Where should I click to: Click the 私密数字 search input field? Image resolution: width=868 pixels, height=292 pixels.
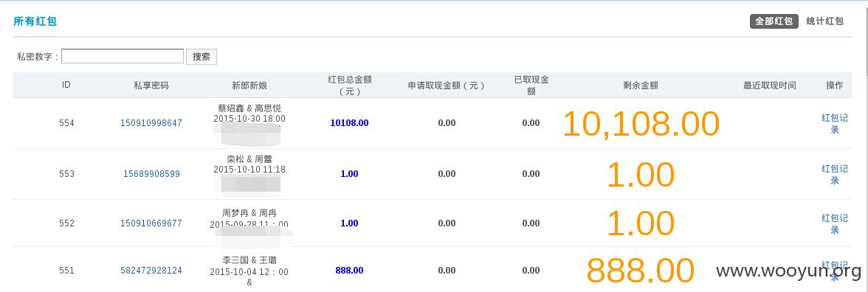click(x=123, y=56)
